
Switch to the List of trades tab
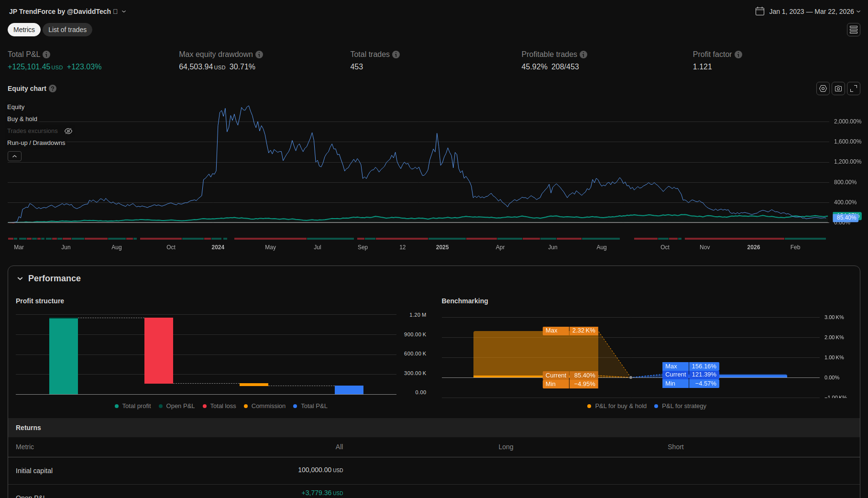pos(67,30)
